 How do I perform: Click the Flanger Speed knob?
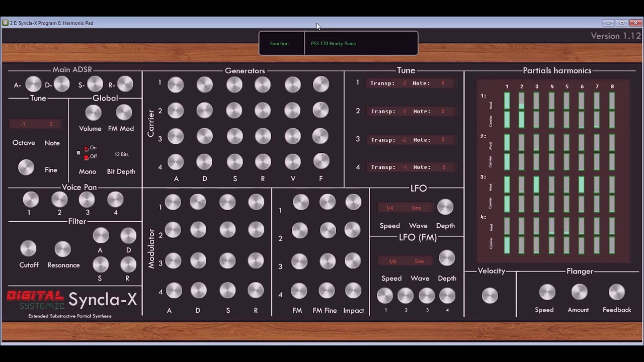tap(547, 292)
